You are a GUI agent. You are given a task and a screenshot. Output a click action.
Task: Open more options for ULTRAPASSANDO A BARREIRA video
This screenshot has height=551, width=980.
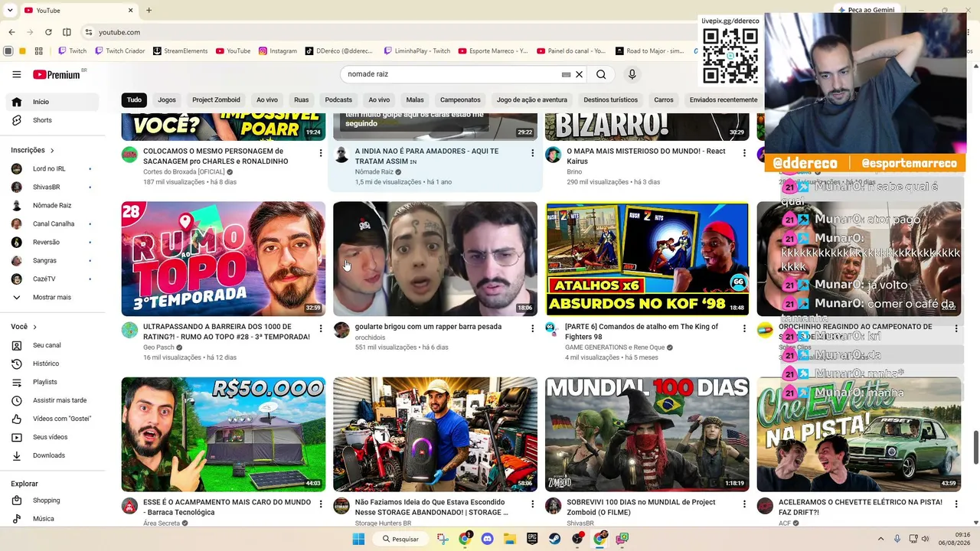pyautogui.click(x=320, y=328)
